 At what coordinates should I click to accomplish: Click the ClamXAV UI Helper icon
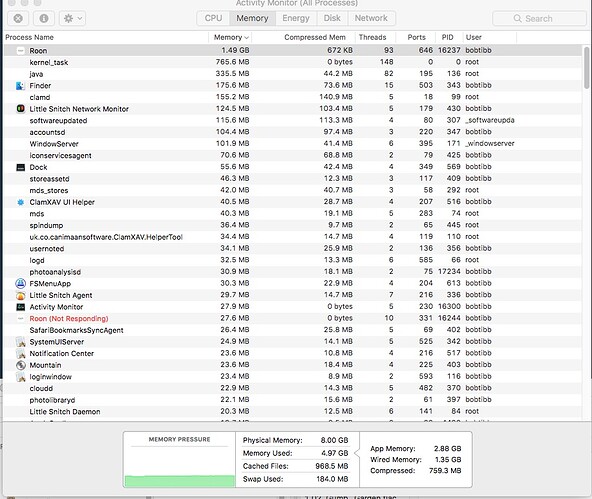tap(21, 202)
